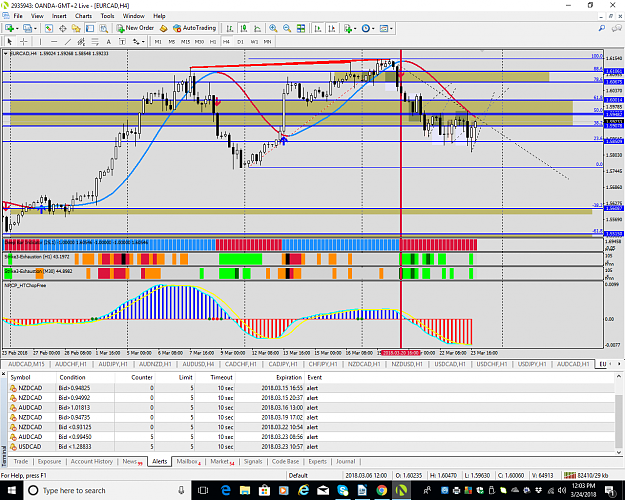Toggle Auto Scroll chart icon
The width and height of the screenshot is (625, 500).
click(318, 28)
